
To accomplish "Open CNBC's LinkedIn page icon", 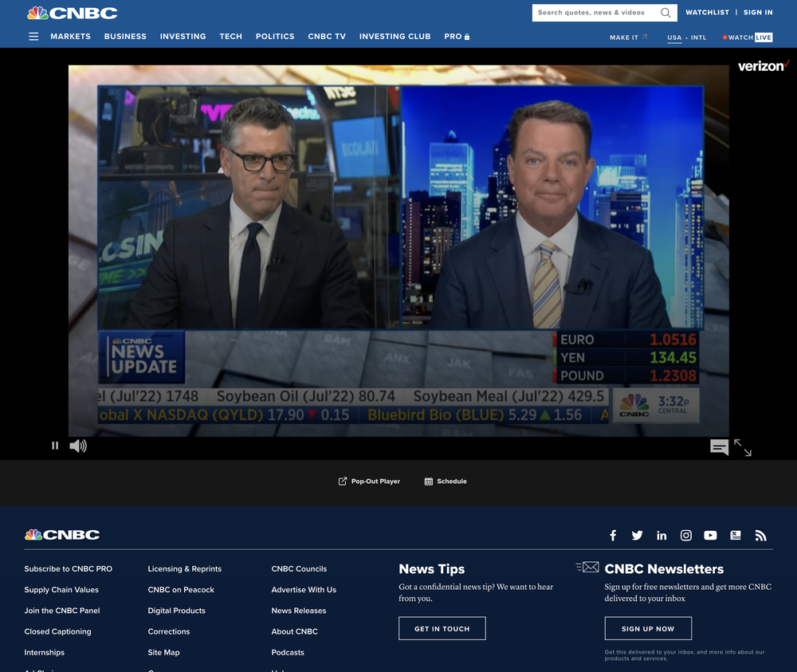I will click(662, 535).
